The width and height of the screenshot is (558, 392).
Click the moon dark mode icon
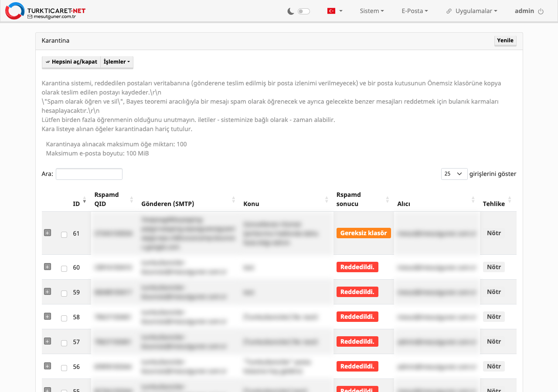[x=291, y=11]
